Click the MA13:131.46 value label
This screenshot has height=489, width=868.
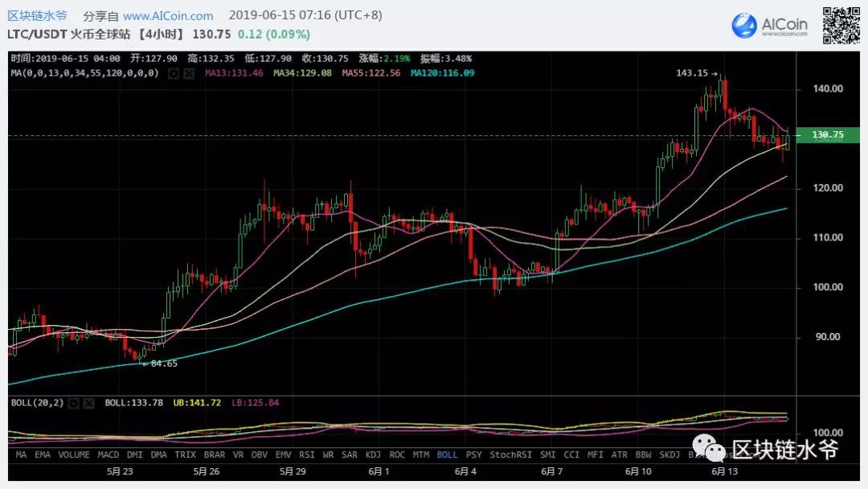234,73
